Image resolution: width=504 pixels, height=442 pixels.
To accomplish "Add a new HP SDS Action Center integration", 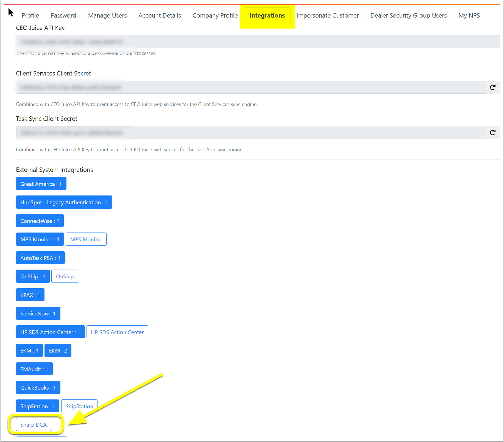I will pos(117,332).
